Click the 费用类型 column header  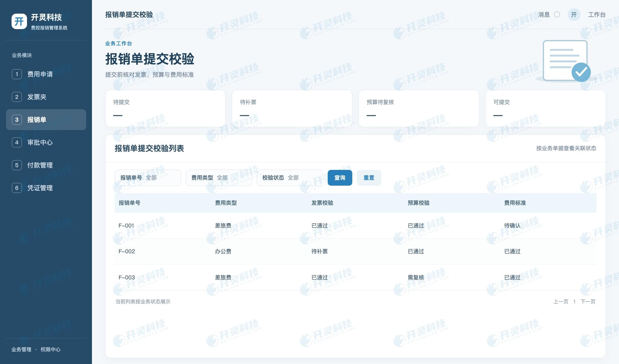click(x=226, y=203)
